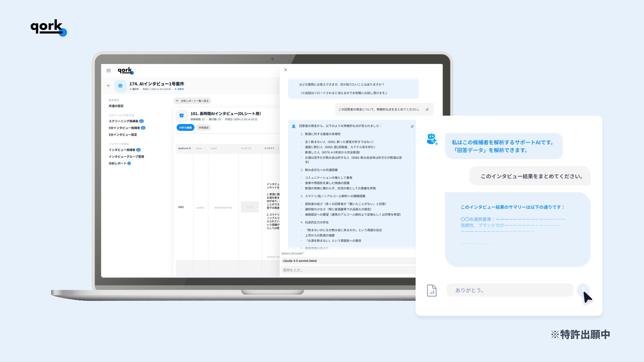This screenshot has width=644, height=362.
Task: Click 分析の編集 button
Action: (185, 128)
